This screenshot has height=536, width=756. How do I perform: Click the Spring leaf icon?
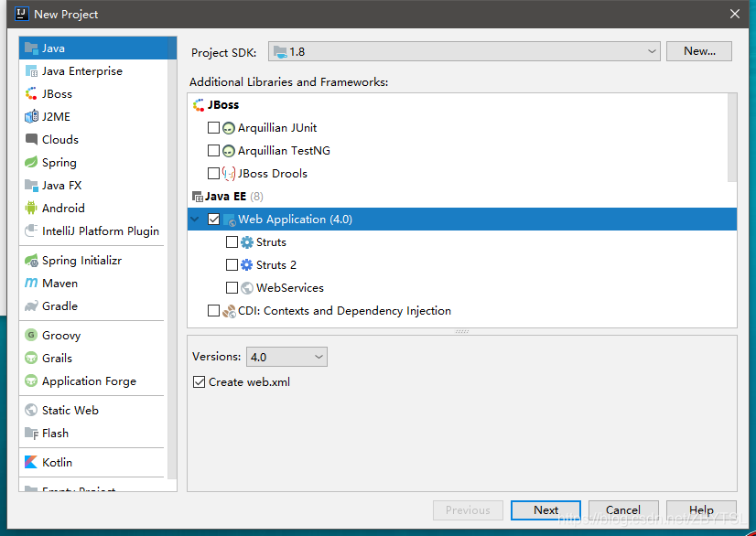[31, 162]
